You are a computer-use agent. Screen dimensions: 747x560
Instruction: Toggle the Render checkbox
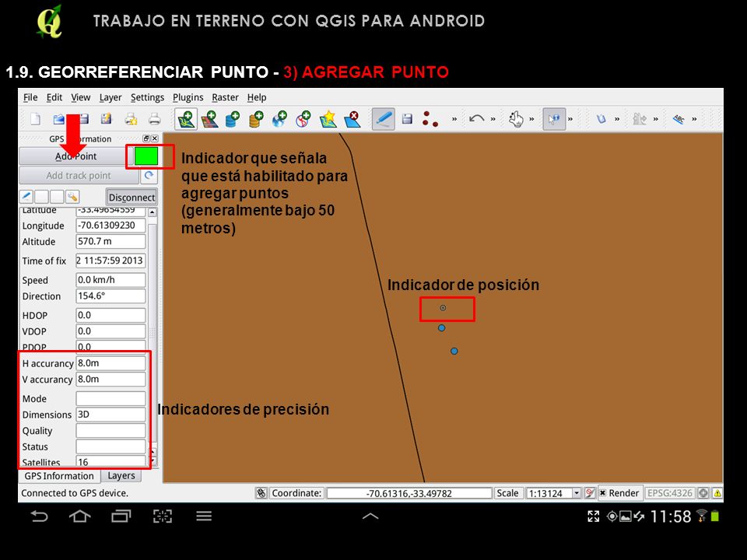(602, 493)
